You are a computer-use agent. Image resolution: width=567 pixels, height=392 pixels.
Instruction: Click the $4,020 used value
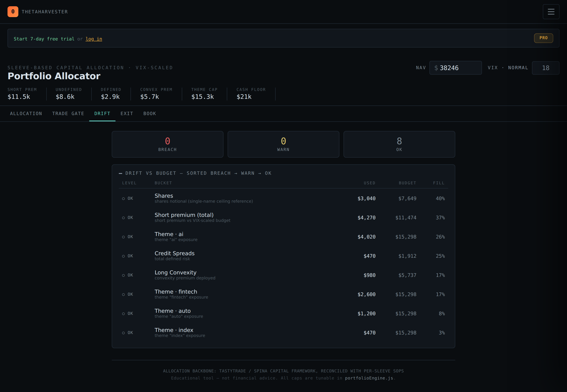pyautogui.click(x=366, y=237)
